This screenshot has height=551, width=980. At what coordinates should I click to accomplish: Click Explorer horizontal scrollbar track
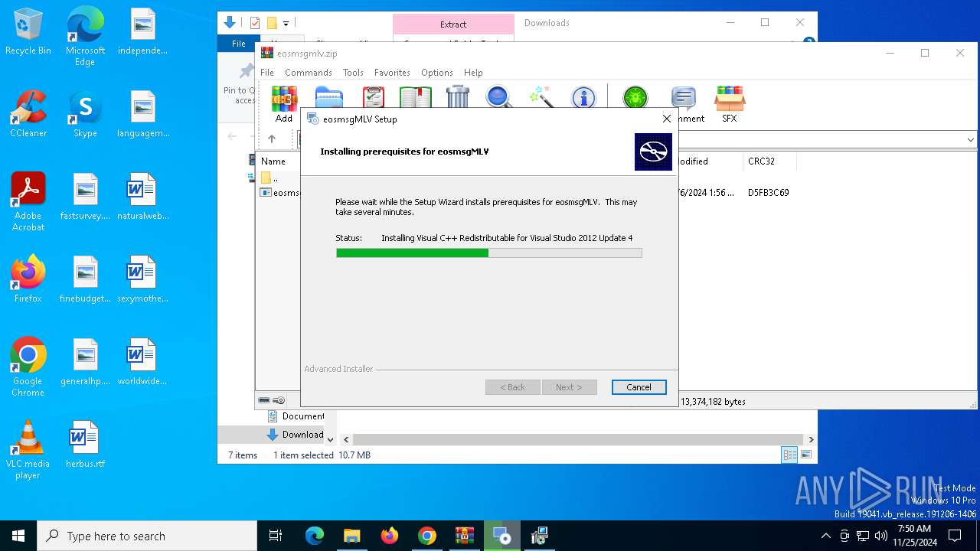pyautogui.click(x=578, y=439)
